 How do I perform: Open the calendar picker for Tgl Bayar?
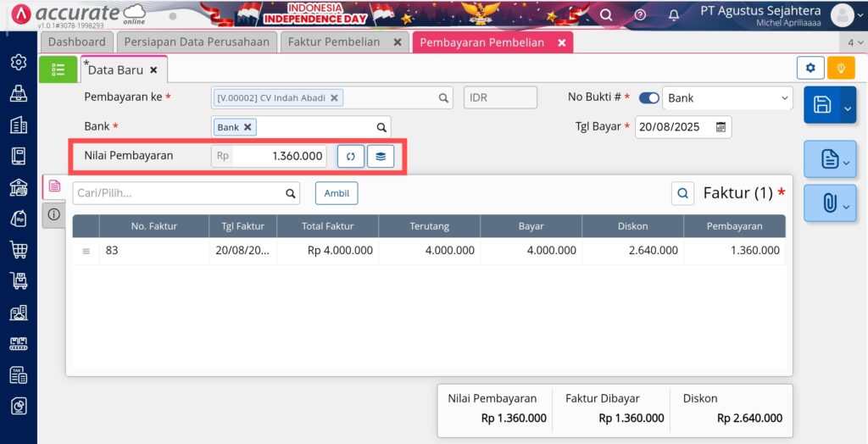721,127
